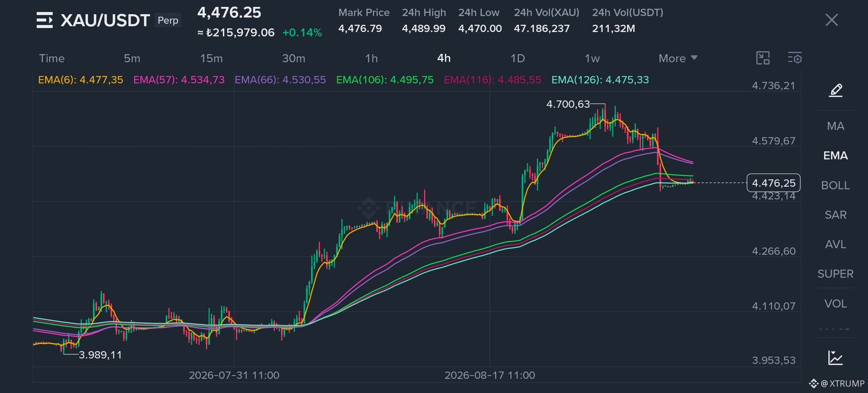Toggle the EMA indicator
This screenshot has width=868, height=393.
point(835,155)
